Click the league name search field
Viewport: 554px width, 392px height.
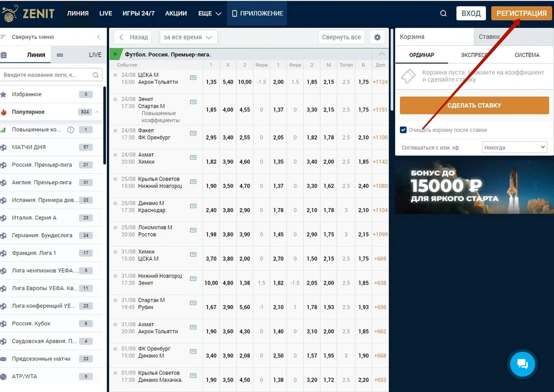click(x=47, y=75)
